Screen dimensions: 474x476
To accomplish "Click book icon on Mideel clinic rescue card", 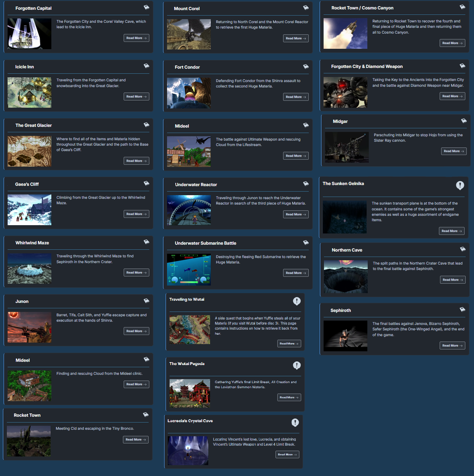I will [146, 359].
